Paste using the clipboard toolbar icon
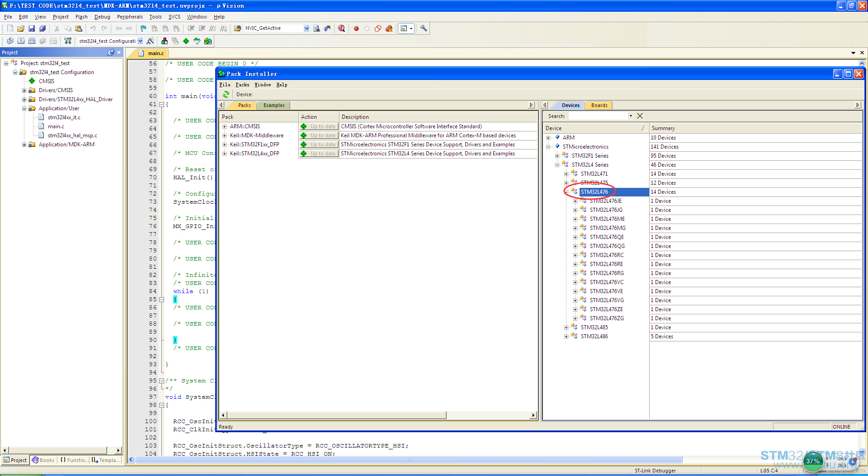The width and height of the screenshot is (868, 476). coord(79,28)
